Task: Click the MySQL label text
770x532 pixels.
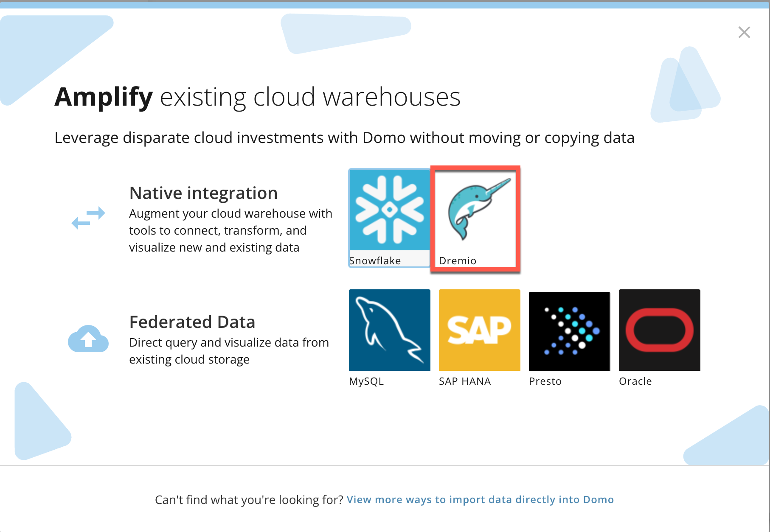Action: [x=366, y=381]
